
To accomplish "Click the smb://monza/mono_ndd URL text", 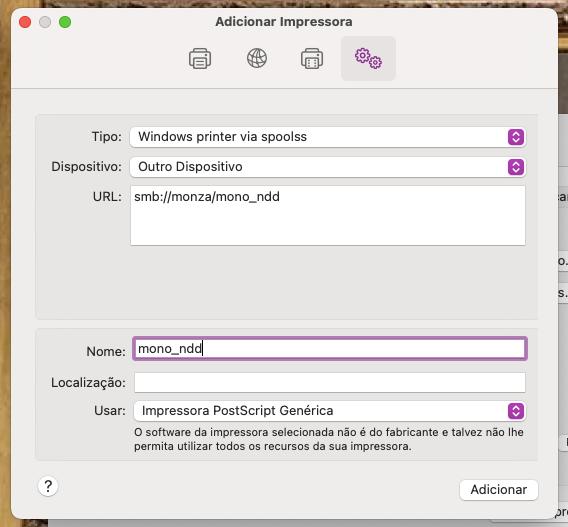I will pos(207,197).
